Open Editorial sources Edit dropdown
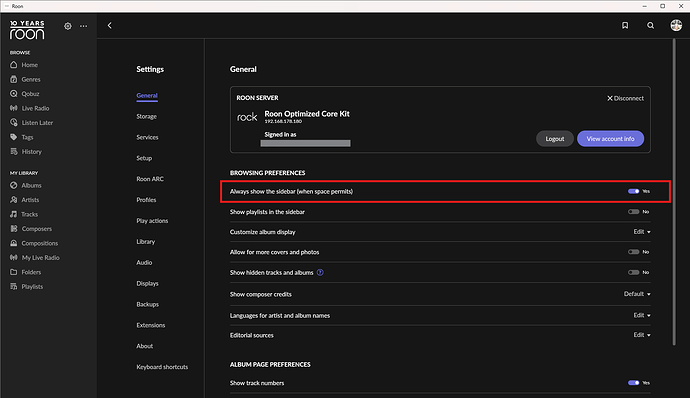This screenshot has width=690, height=398. 642,335
